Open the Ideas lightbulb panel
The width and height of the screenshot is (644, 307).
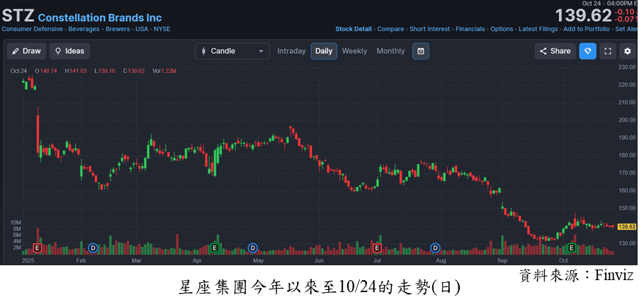pos(69,51)
